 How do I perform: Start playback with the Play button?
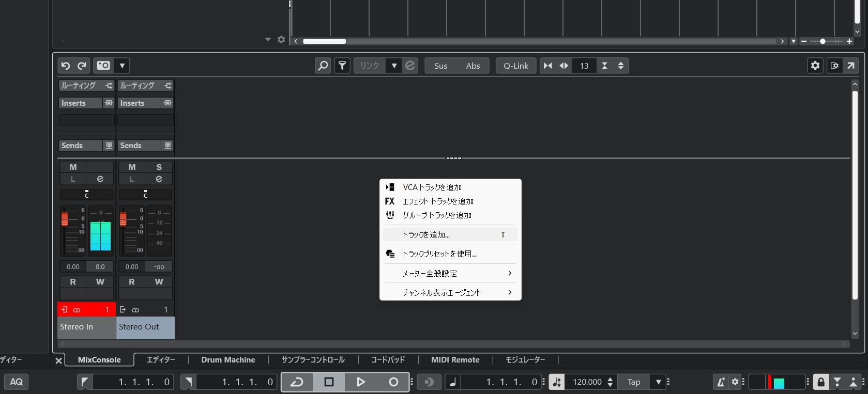(361, 382)
